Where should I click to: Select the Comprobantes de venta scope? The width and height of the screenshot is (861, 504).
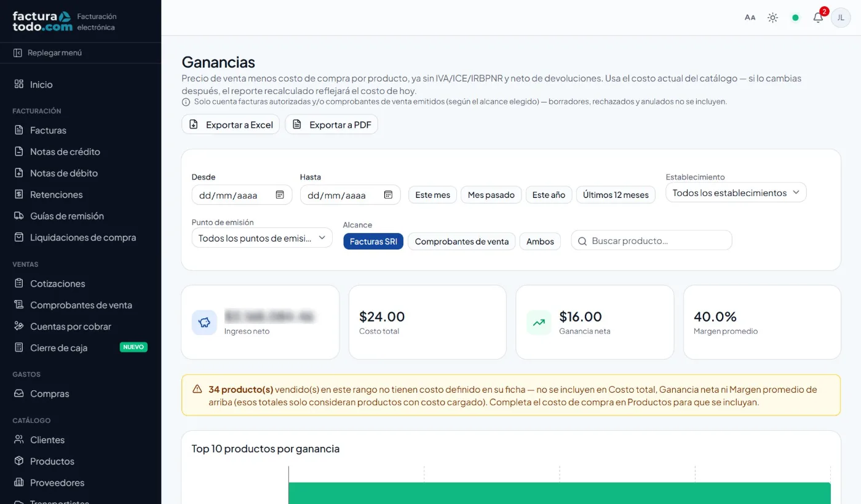tap(461, 242)
